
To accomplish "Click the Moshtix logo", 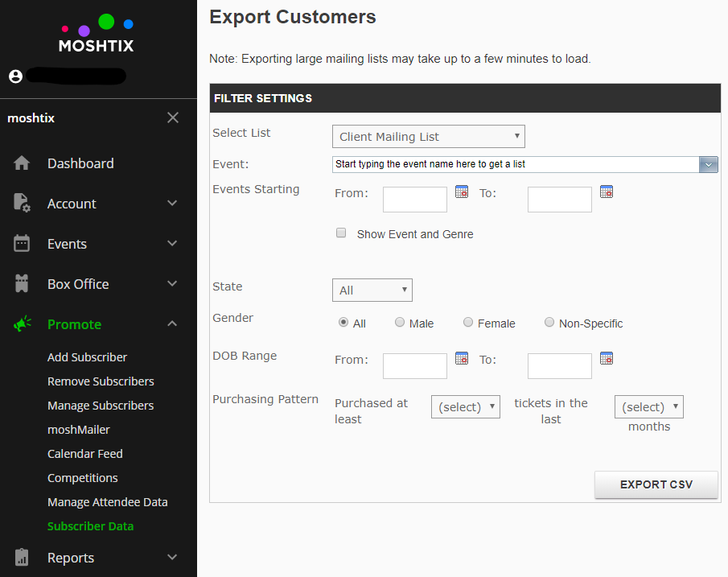I will (97, 33).
